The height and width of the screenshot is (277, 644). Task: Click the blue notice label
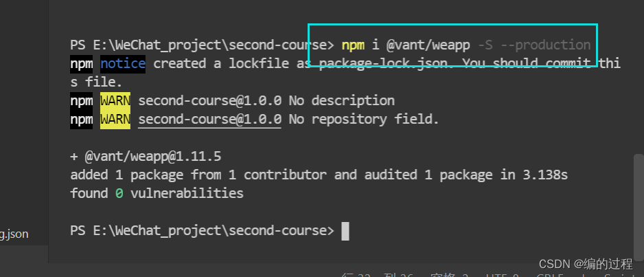123,64
